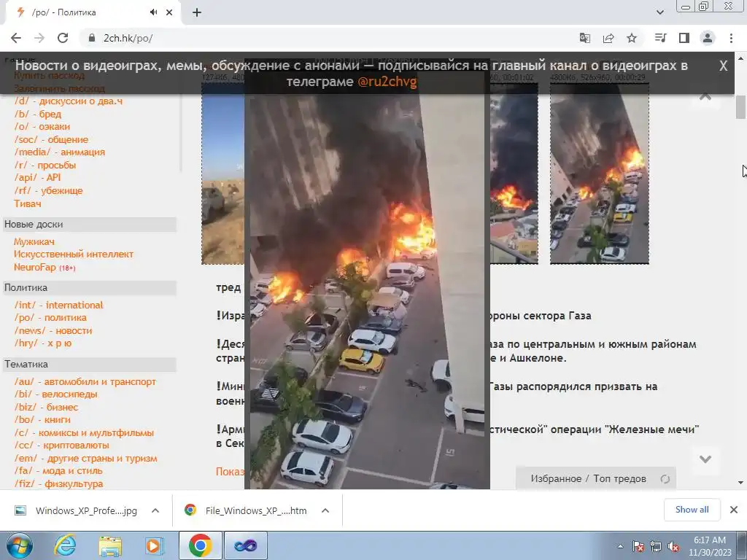Dismiss the telegram banner with X
This screenshot has width=747, height=560.
723,66
